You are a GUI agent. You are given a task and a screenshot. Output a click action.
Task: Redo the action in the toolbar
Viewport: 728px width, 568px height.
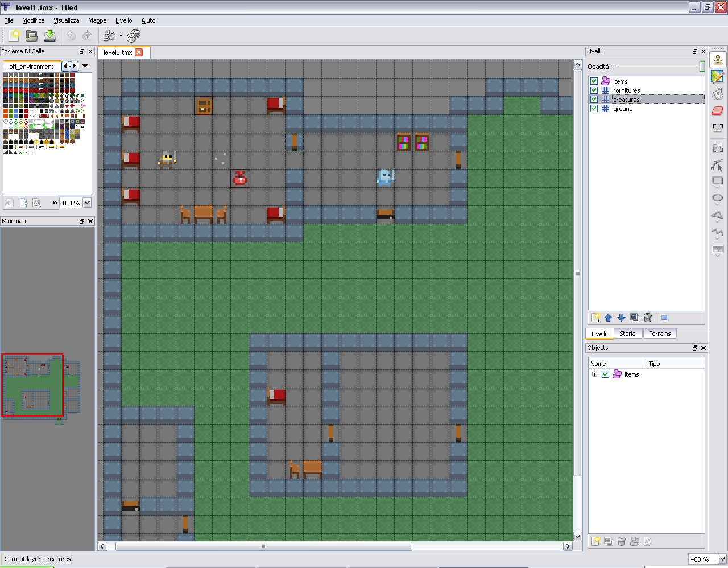87,36
